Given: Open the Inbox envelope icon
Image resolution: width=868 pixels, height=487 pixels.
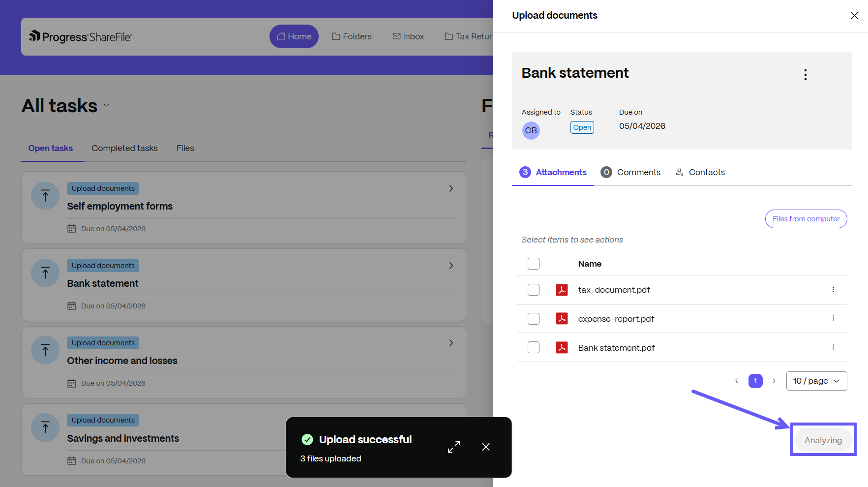Looking at the screenshot, I should [396, 36].
